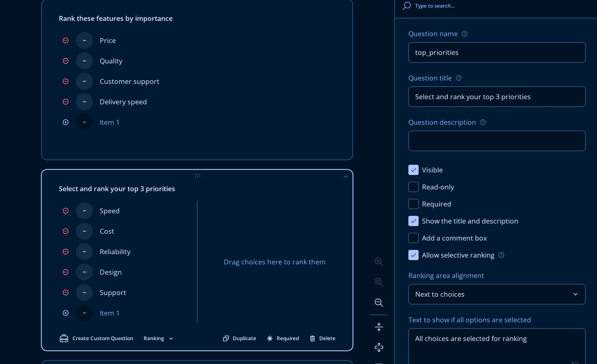Open Ranking area alignment dropdown
Viewport: 597px width, 364px height.
[497, 294]
